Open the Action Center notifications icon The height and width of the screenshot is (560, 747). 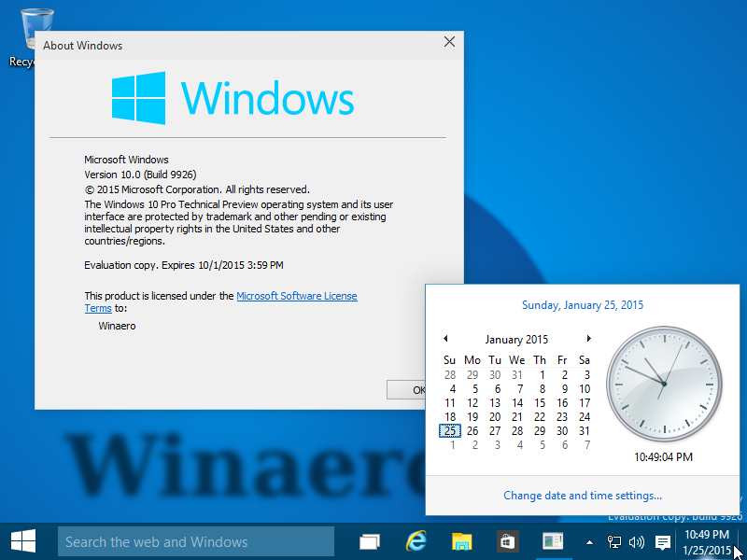662,542
